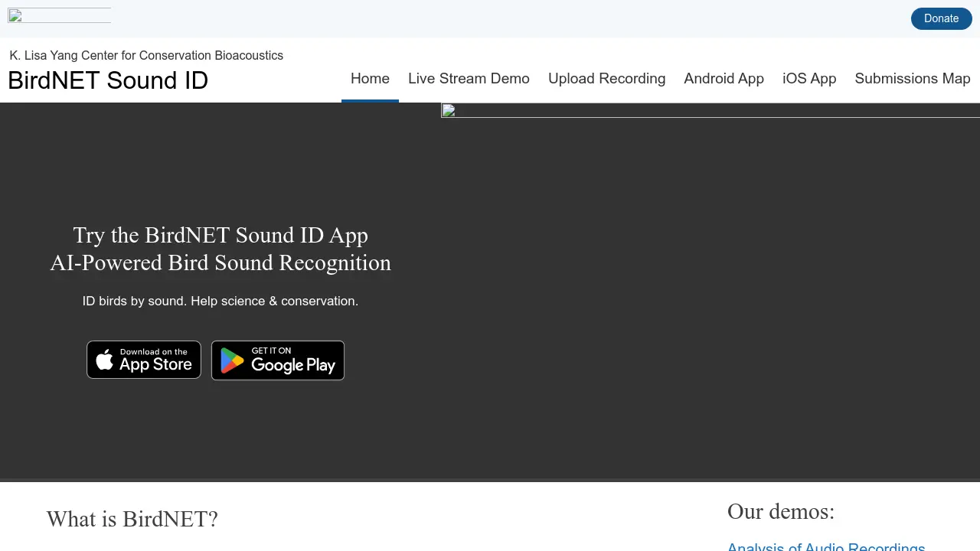Click the Try the BirdNET Sound ID App headline
Viewport: 980px width, 551px height.
tap(220, 235)
